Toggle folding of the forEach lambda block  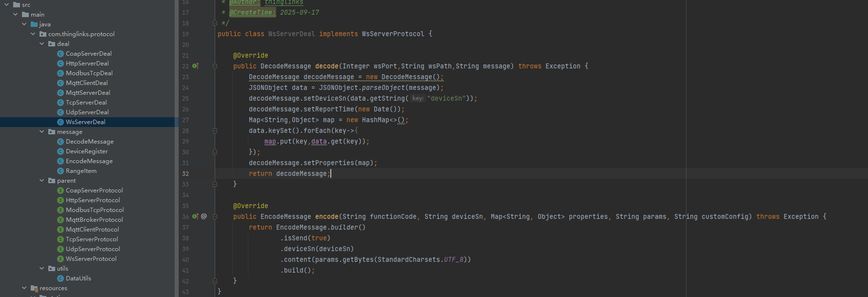pos(215,131)
